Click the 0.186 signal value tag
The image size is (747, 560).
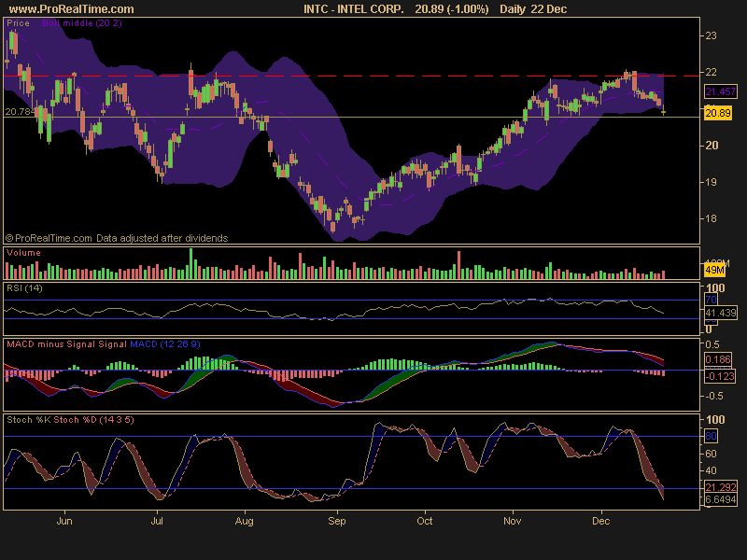pyautogui.click(x=717, y=359)
